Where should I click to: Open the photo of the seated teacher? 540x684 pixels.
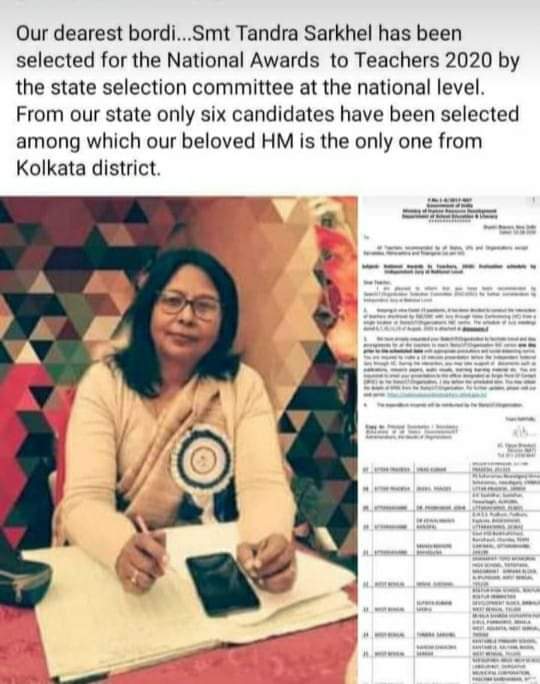179,440
